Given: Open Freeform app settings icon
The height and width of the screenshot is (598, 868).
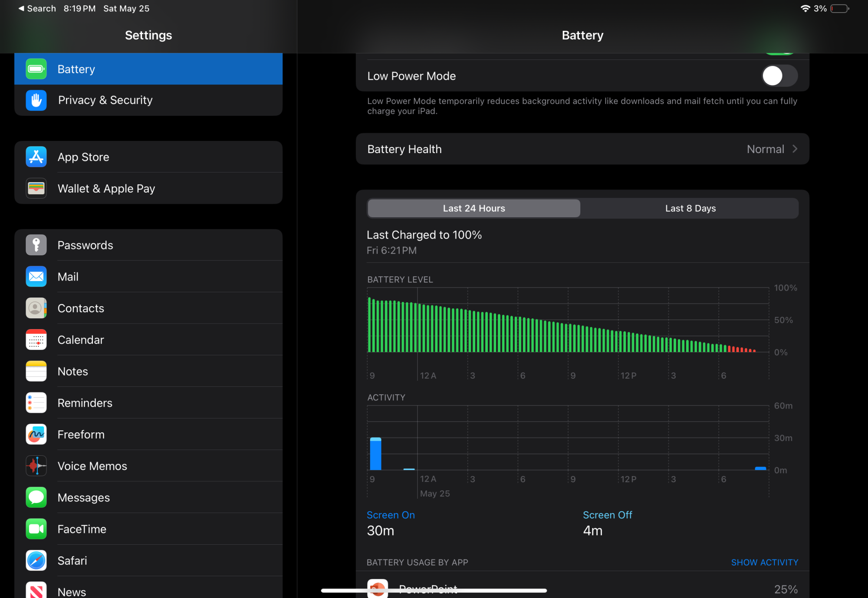Looking at the screenshot, I should [x=36, y=435].
